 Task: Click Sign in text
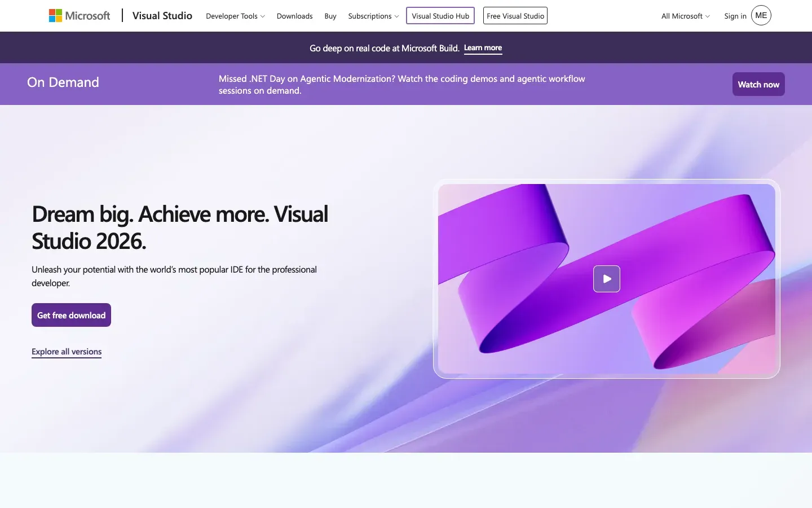tap(735, 16)
